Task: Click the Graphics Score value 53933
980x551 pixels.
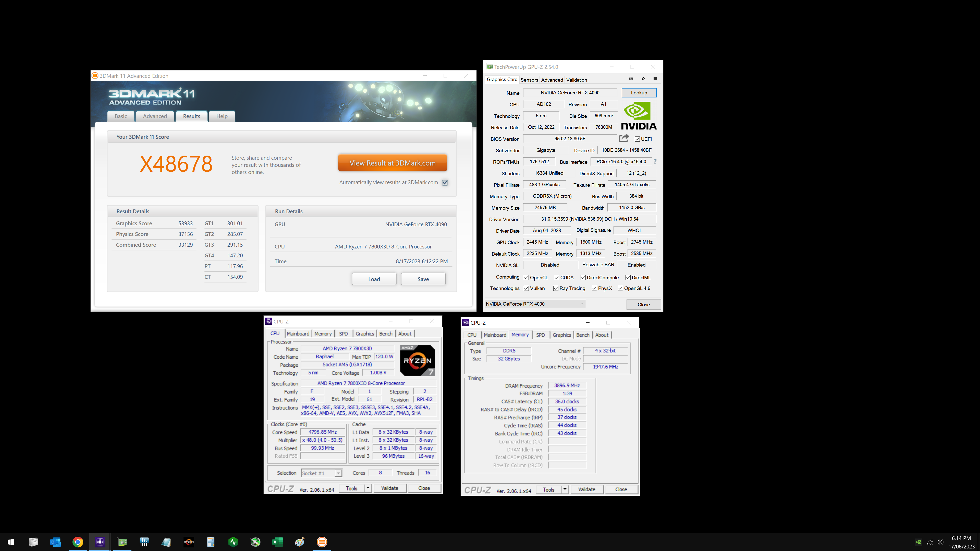Action: (x=186, y=224)
